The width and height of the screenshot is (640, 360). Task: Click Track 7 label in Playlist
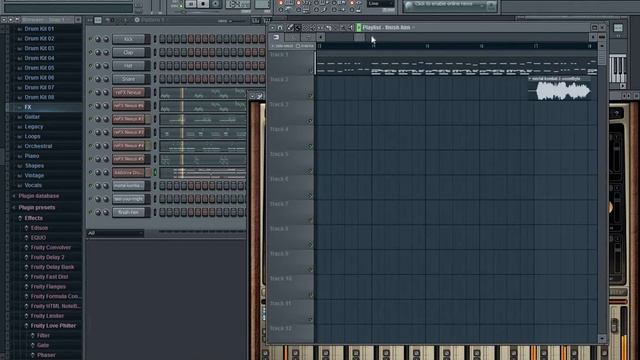click(x=279, y=204)
